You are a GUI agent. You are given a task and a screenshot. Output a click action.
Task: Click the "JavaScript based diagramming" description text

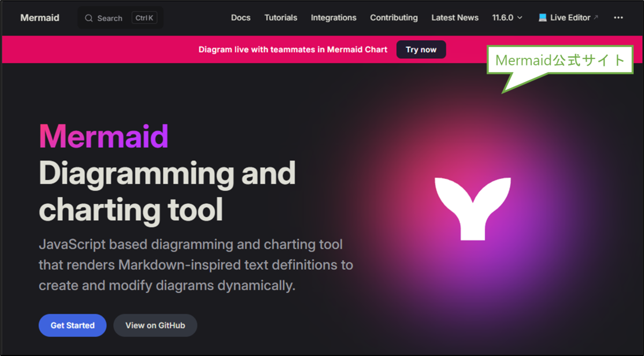coord(196,265)
